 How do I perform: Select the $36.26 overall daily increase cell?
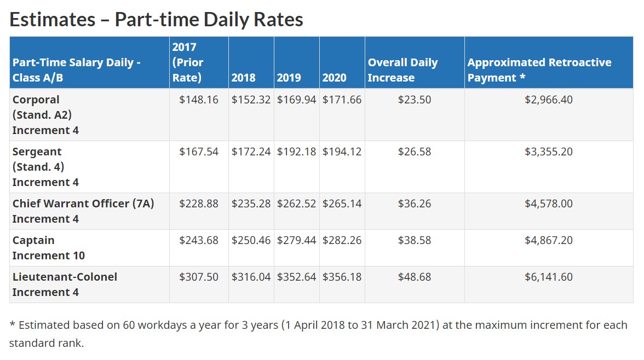coord(415,204)
